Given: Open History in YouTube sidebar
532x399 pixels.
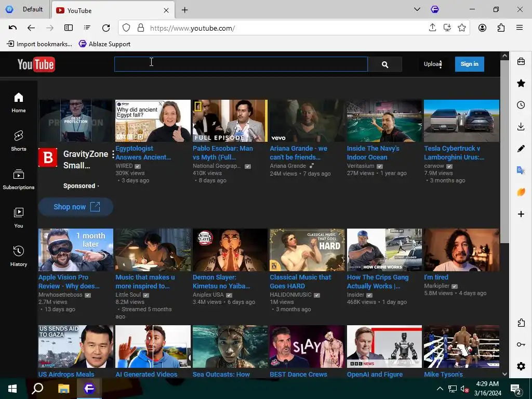Looking at the screenshot, I should pyautogui.click(x=19, y=256).
